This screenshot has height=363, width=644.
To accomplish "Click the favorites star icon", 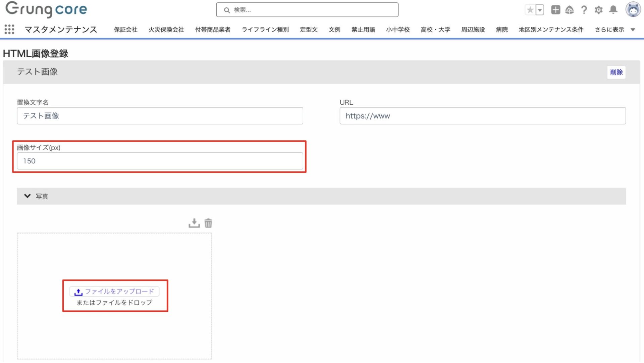I will tap(530, 10).
